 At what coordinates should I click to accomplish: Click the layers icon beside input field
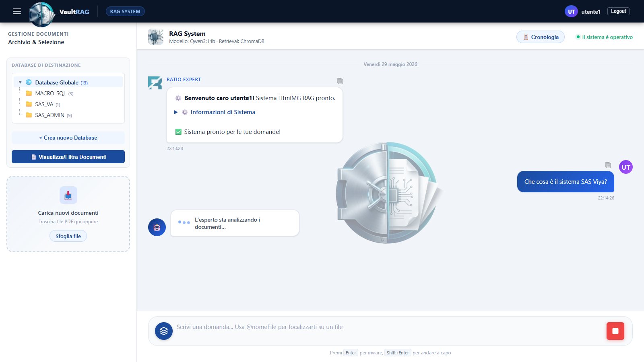[164, 331]
